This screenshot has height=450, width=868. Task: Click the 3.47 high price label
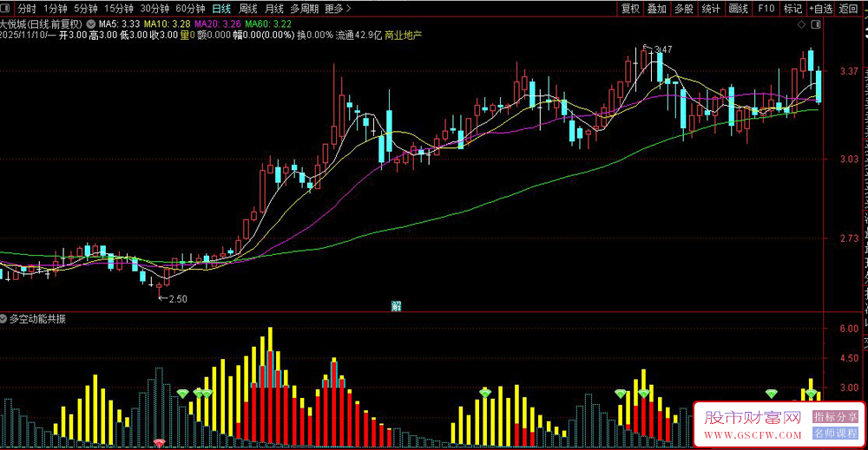point(662,49)
